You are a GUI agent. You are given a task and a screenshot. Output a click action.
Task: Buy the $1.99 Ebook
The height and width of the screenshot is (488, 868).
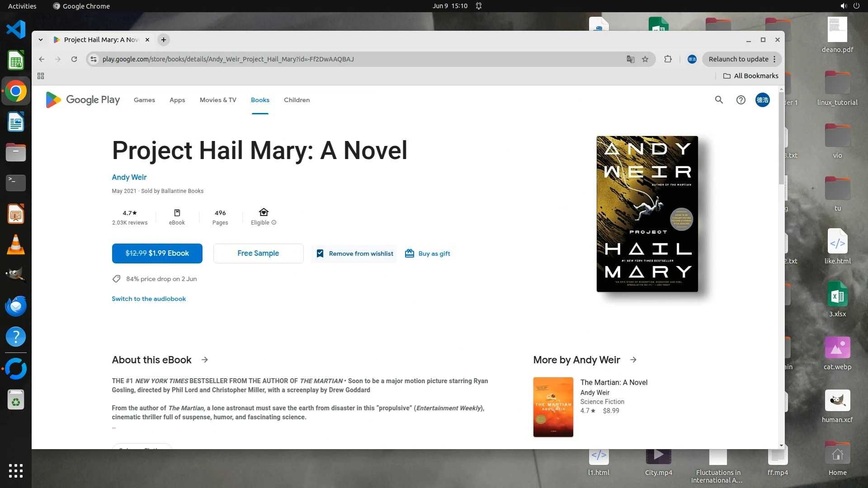tap(157, 253)
